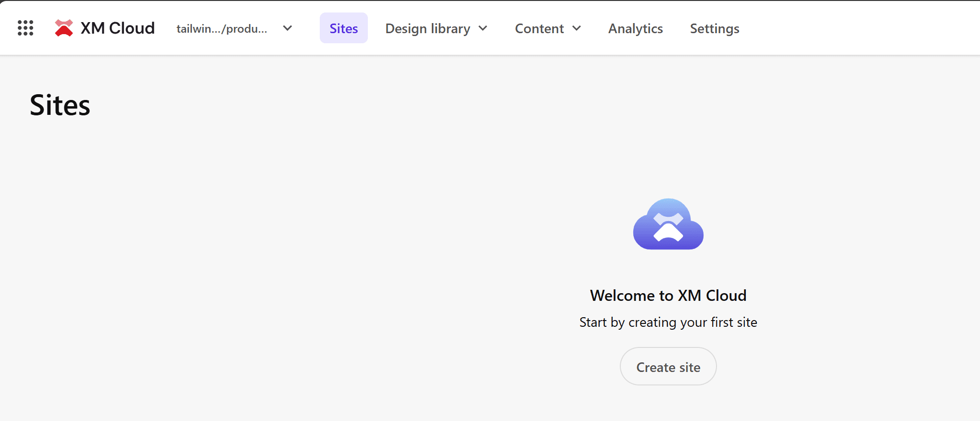This screenshot has height=421, width=980.
Task: Go to the Analytics tab
Action: [x=635, y=28]
